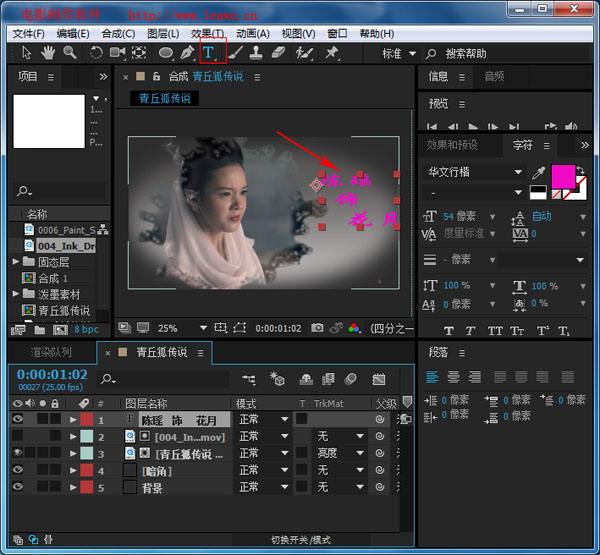
Task: Hide layer 1 text layer eye
Action: pos(18,419)
